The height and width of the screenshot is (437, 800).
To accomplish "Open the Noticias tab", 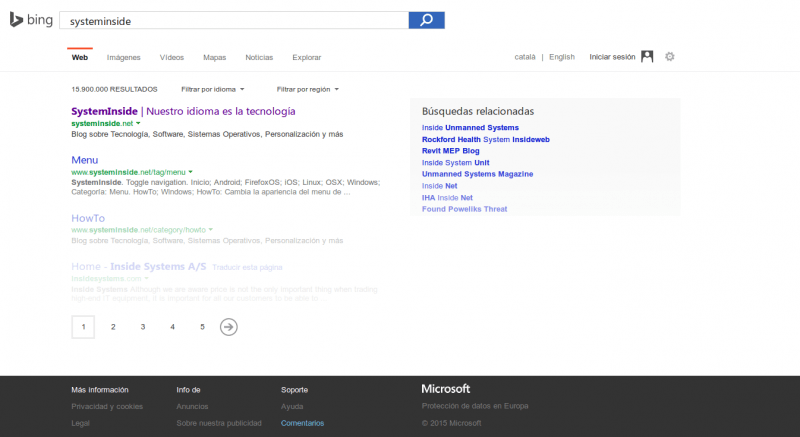I will tap(259, 57).
